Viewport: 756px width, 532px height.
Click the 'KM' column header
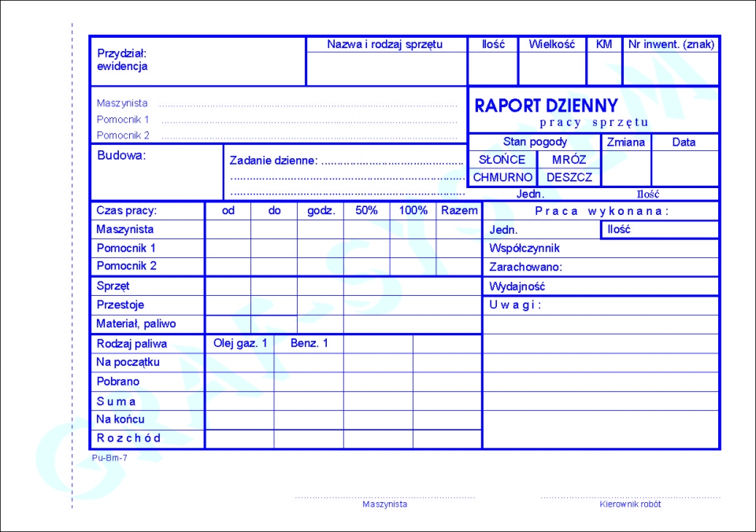(604, 44)
